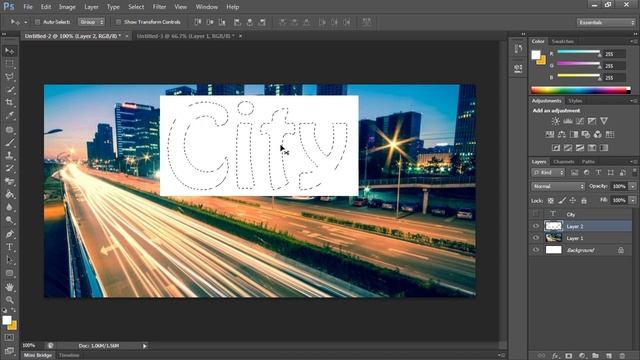Hide Layer 1 using its eye icon

pyautogui.click(x=536, y=238)
